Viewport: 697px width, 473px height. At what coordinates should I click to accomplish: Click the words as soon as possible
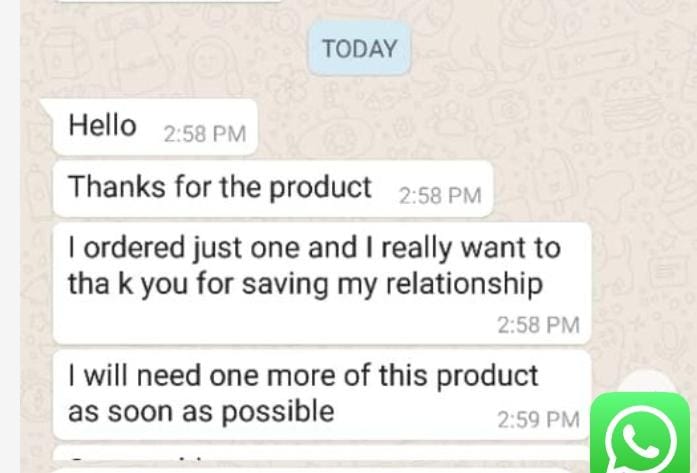point(201,412)
